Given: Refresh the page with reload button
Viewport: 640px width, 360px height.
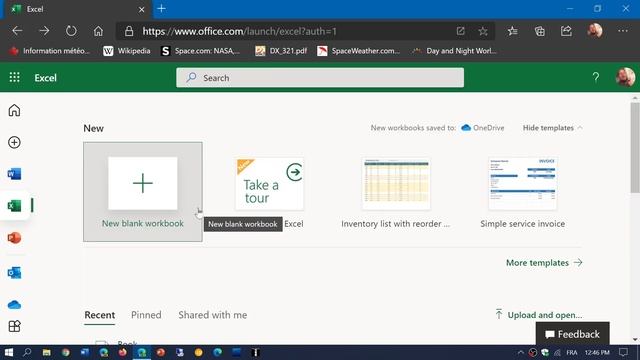Looking at the screenshot, I should (x=71, y=31).
